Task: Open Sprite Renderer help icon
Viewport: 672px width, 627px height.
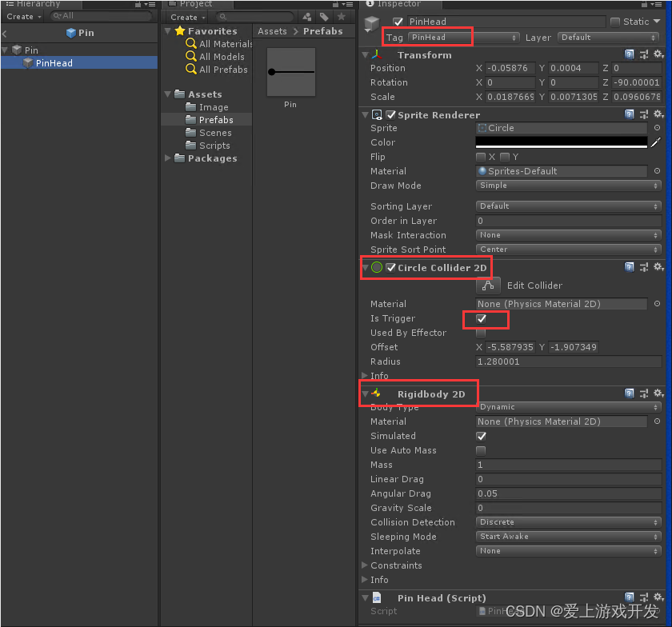Action: 629,114
